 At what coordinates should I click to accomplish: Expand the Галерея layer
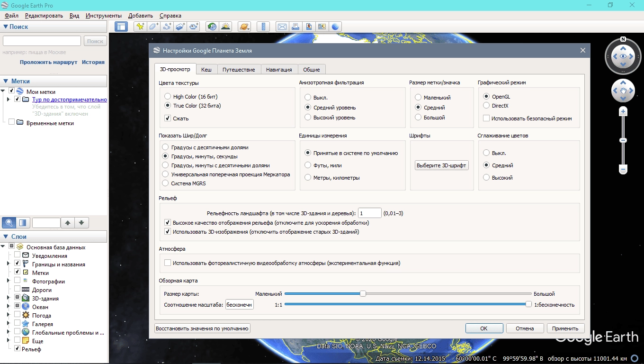click(8, 323)
